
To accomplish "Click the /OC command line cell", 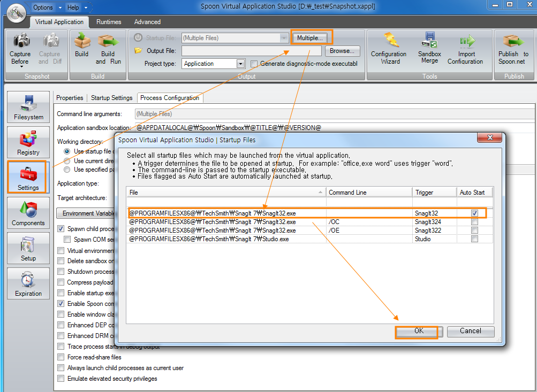I will point(369,221).
